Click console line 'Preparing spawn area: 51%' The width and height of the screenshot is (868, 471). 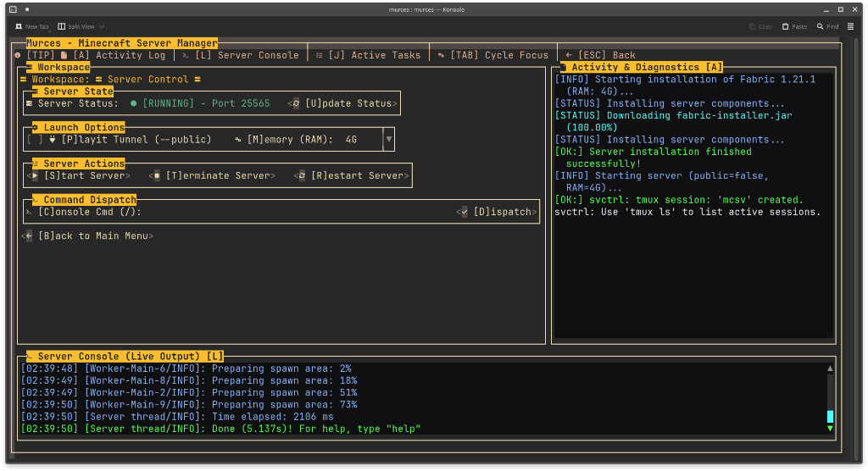(x=189, y=392)
